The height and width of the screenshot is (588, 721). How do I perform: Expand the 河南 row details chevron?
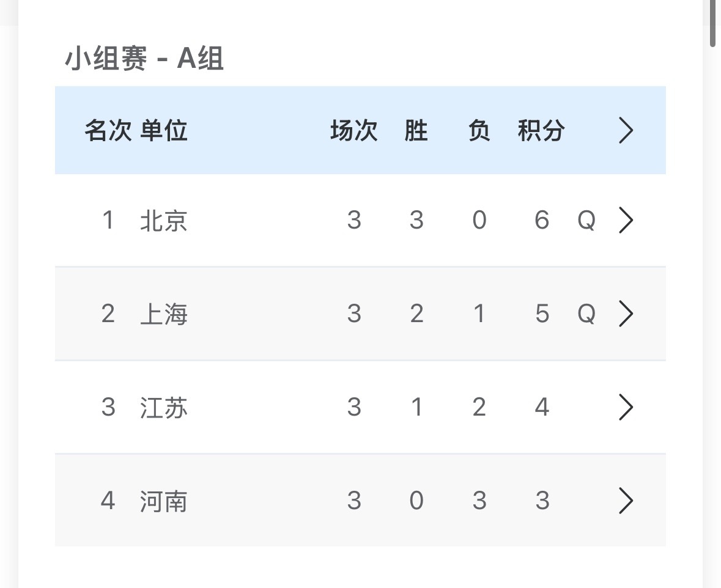(625, 501)
